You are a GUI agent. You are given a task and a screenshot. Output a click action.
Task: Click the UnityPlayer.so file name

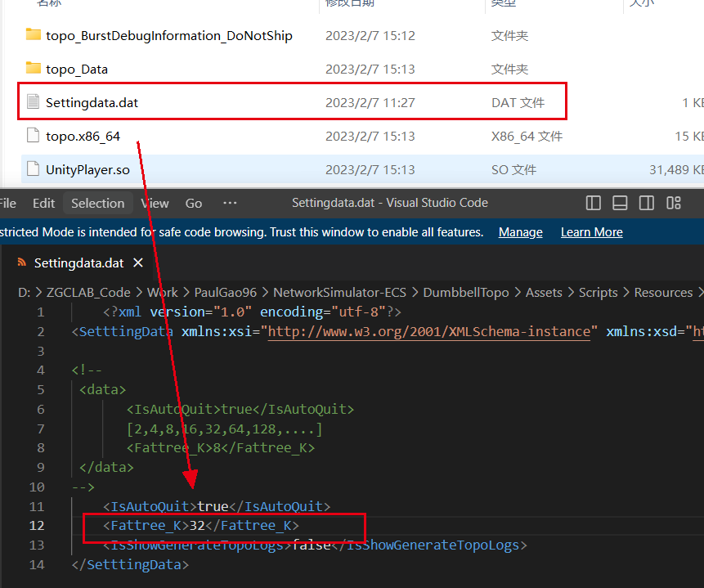tap(87, 170)
